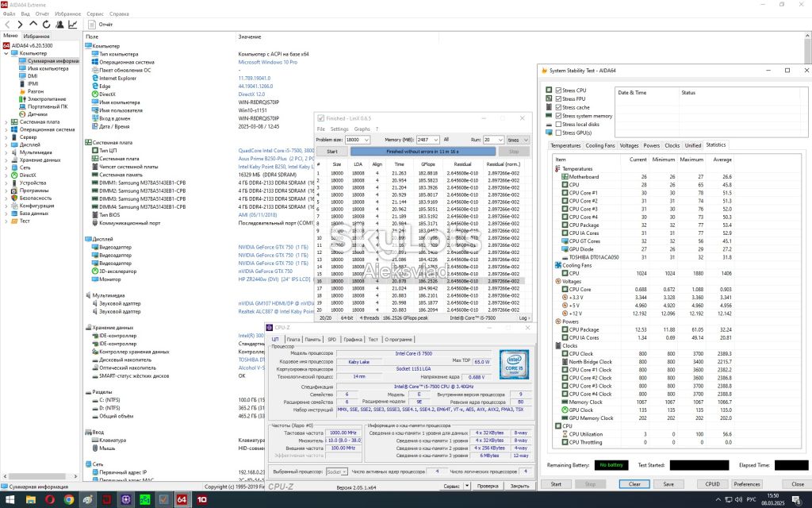The width and height of the screenshot is (812, 508).
Task: Select Датчики in the tree
Action: [37, 114]
